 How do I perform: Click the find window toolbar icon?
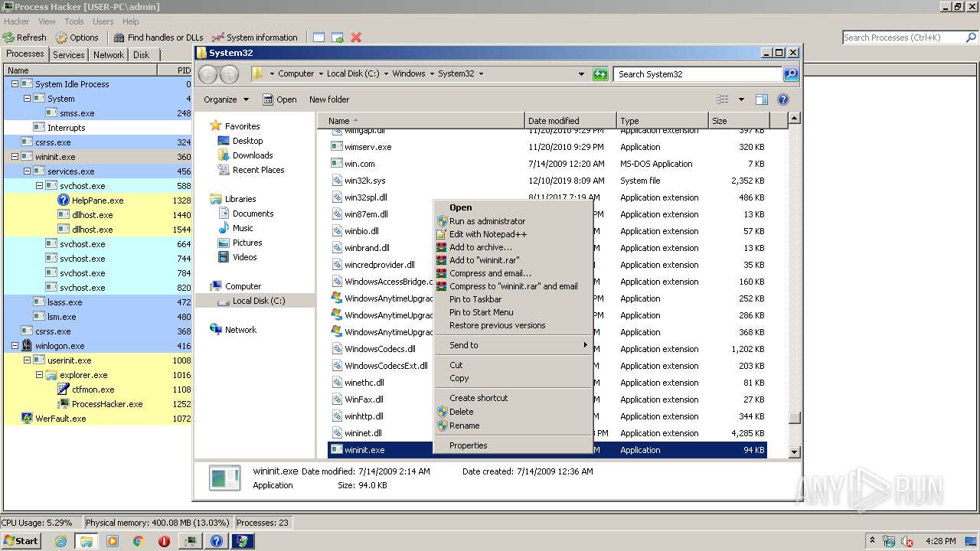[318, 37]
